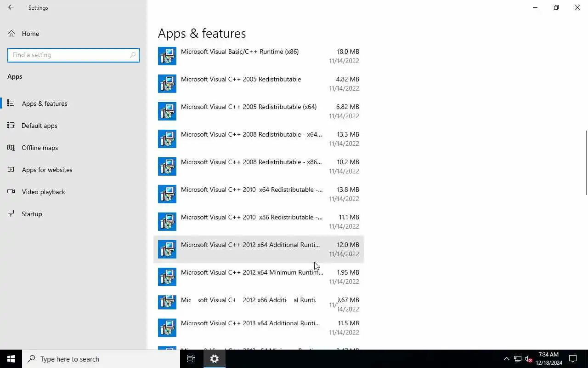Open the Windows Start menu
Image resolution: width=588 pixels, height=368 pixels.
pos(11,359)
